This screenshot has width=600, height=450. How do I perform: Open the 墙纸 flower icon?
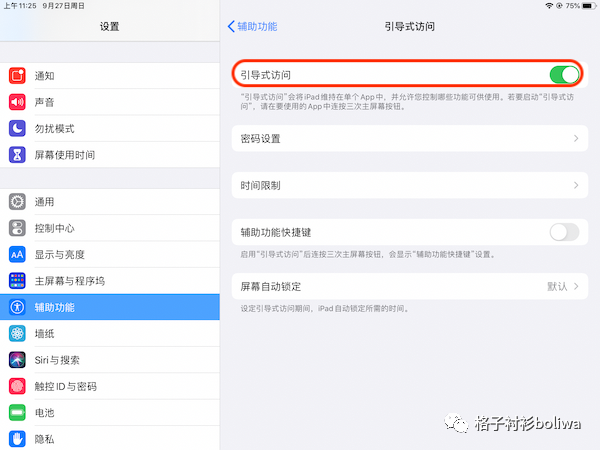[x=17, y=334]
